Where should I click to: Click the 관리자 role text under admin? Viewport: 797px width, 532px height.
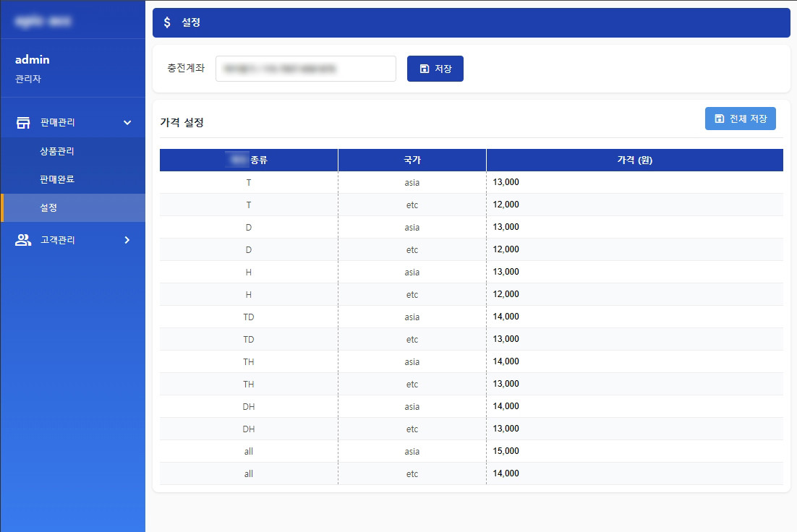click(28, 79)
